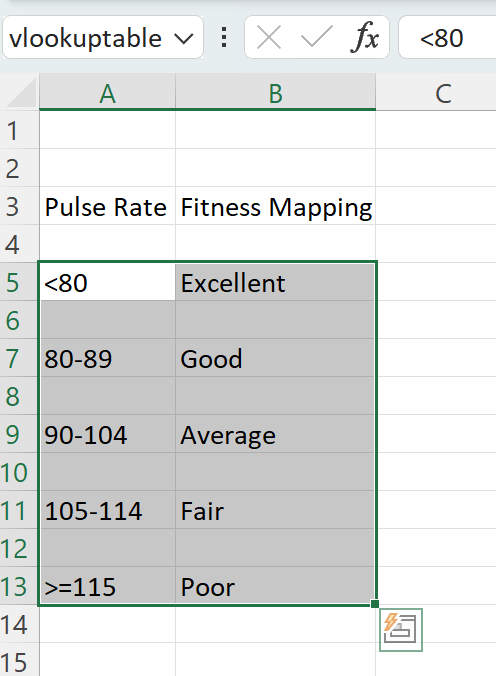Select column A header
This screenshot has width=496, height=676.
tap(107, 92)
